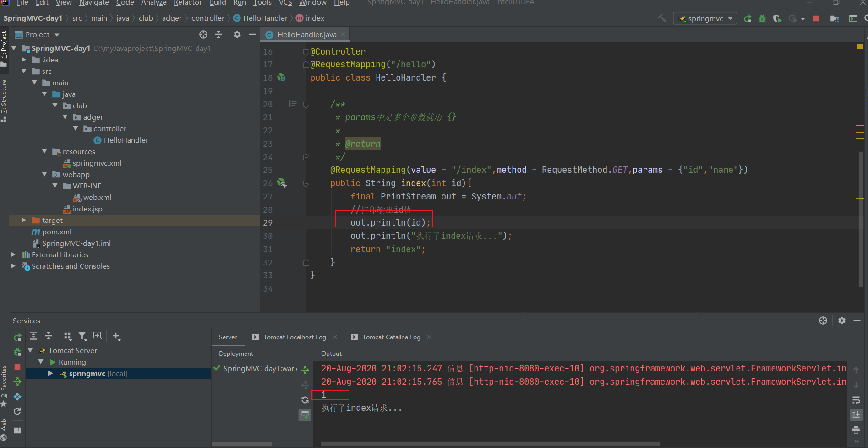Locate opened file in Project panel
Viewport: 868px width, 448px height.
(x=203, y=34)
